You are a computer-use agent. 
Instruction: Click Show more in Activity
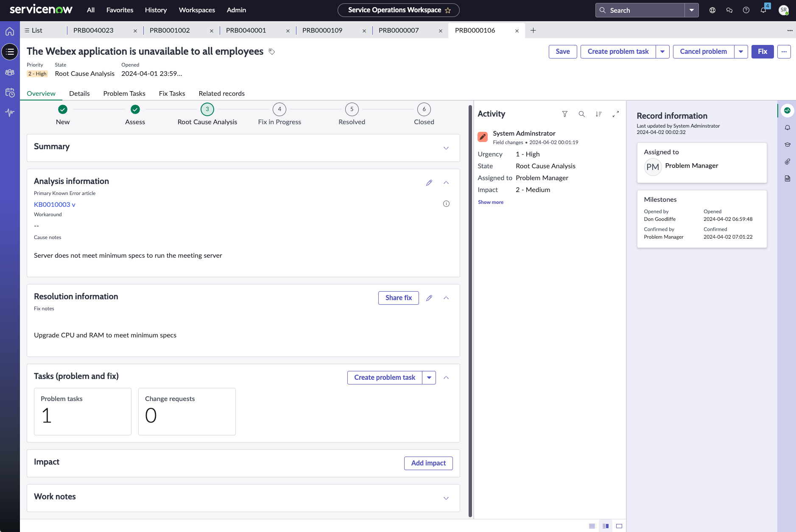491,202
